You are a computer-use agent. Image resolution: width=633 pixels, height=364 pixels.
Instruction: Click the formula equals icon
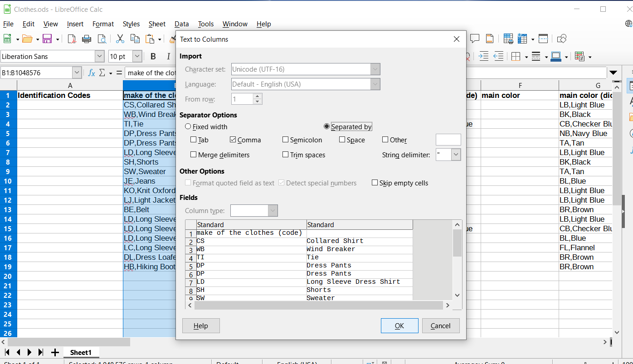pos(119,73)
